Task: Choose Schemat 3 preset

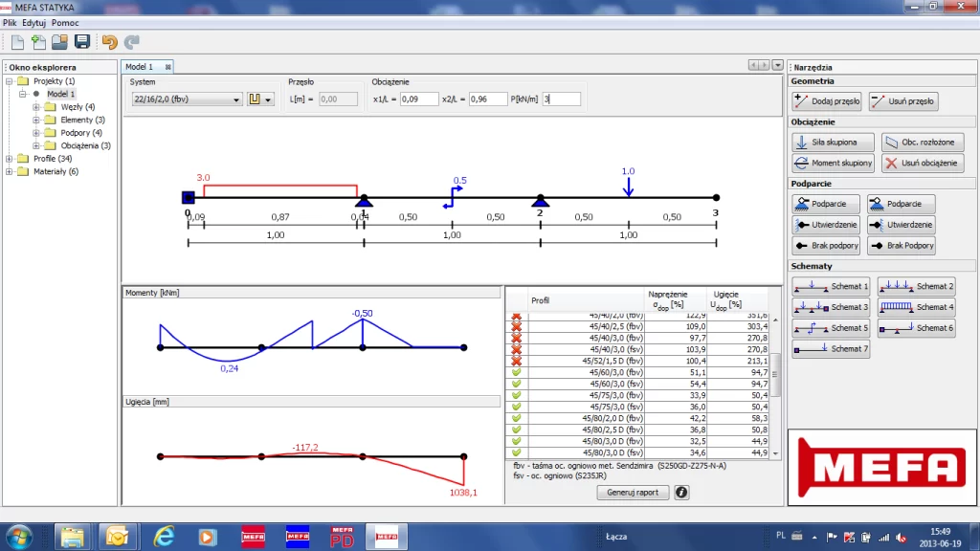Action: pos(831,307)
